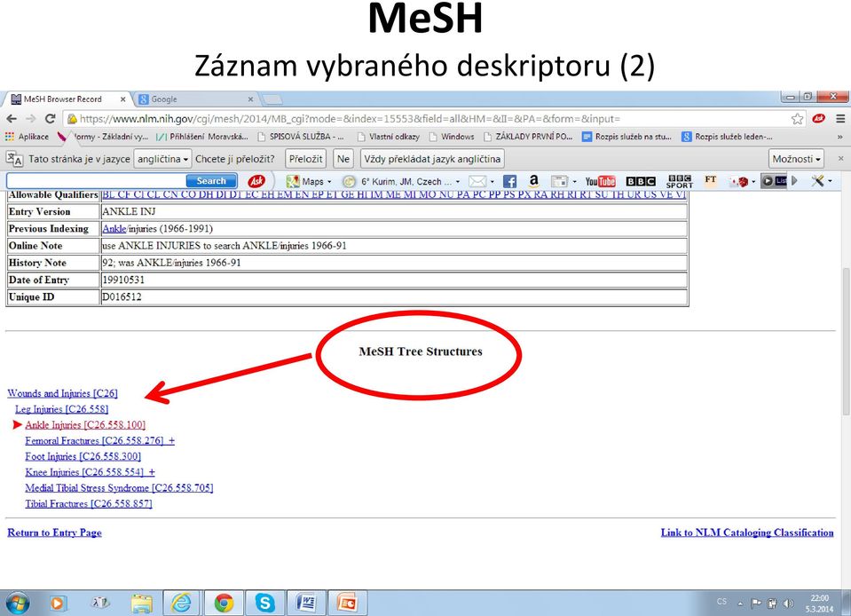851x616 pixels.
Task: Open FT shortcut in the toolbar
Action: 711,179
